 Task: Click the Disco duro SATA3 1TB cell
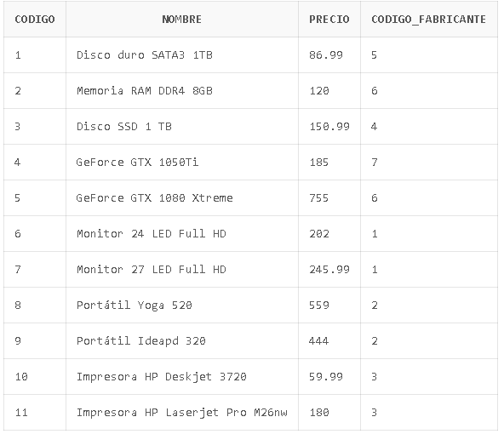(182, 55)
